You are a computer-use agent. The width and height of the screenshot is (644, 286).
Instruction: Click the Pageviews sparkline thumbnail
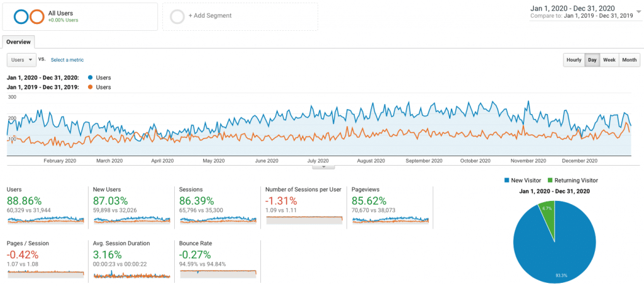(x=390, y=220)
